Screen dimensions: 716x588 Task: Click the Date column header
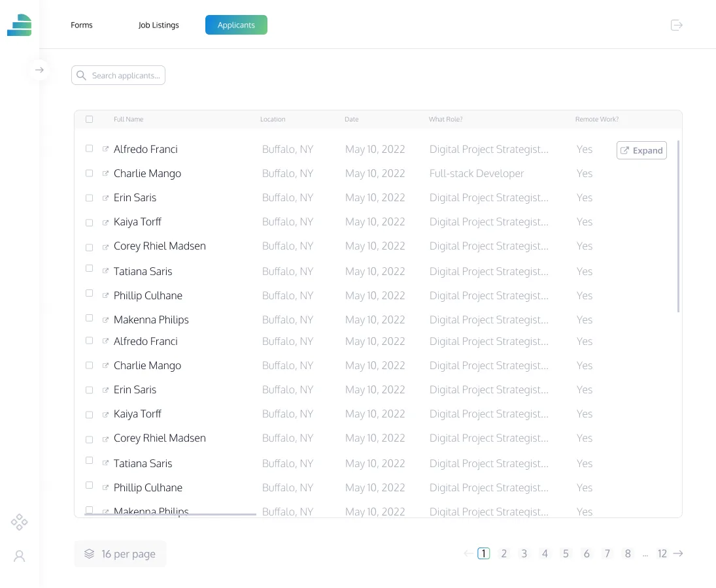click(351, 119)
